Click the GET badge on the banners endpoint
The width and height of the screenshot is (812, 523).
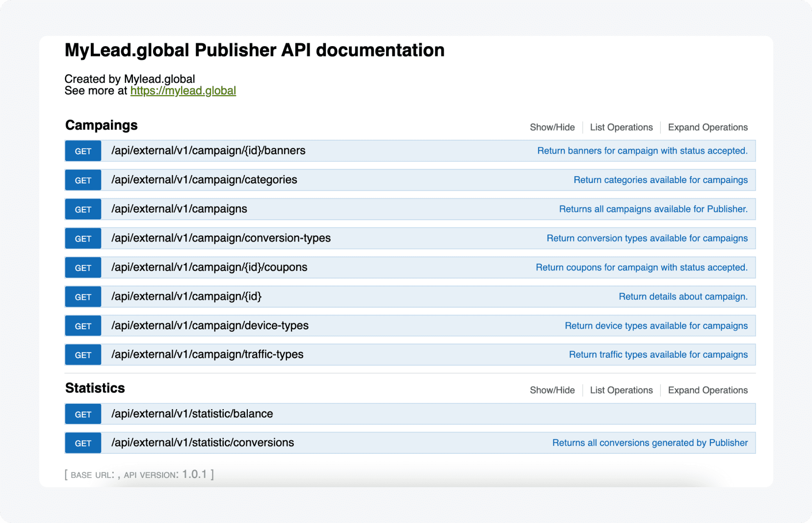tap(82, 151)
